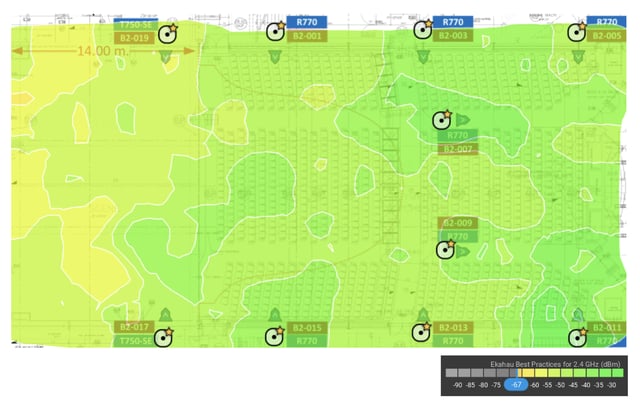The image size is (640, 406).
Task: Click the -45 value in the legend
Action: tap(573, 385)
